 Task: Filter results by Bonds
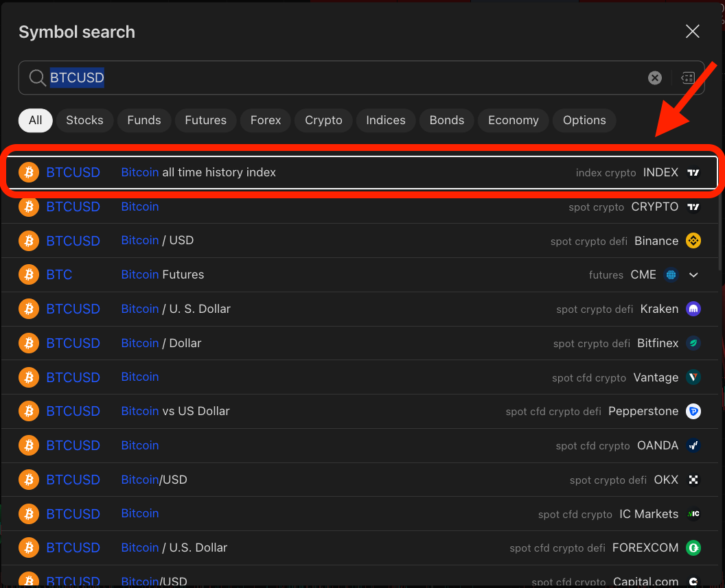point(447,120)
